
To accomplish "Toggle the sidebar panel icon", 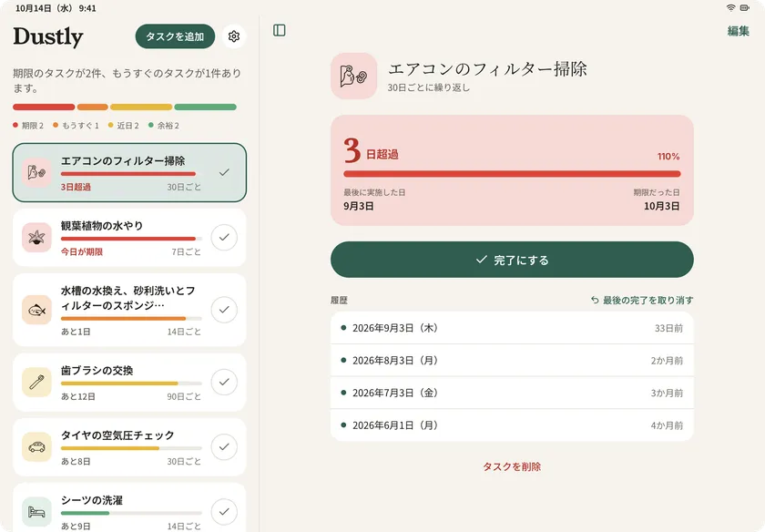I will point(279,30).
